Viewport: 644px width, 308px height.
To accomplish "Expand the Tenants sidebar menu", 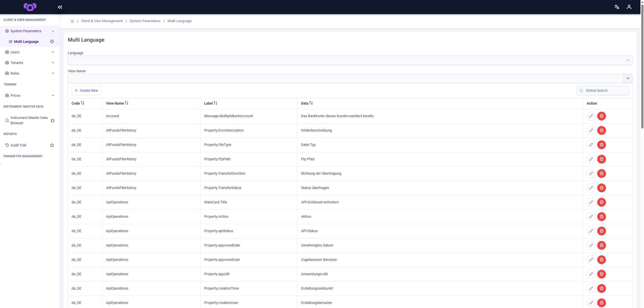I will click(x=30, y=63).
